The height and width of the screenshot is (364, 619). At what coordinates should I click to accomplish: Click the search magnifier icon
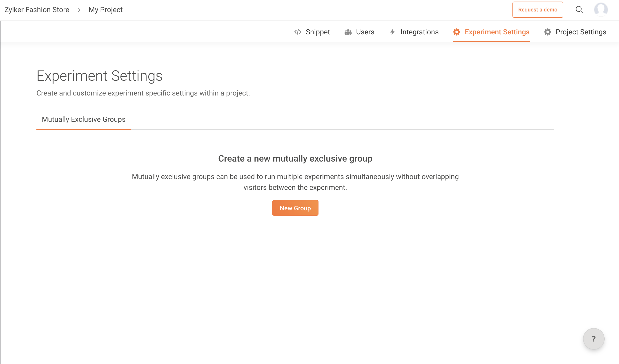pos(579,10)
